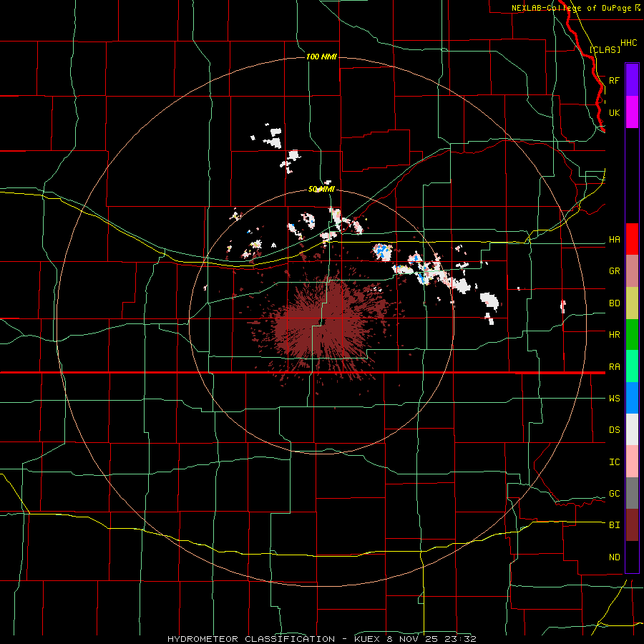Click the 'BD' legend label
Viewport: 644px width, 644px height.
click(x=614, y=303)
